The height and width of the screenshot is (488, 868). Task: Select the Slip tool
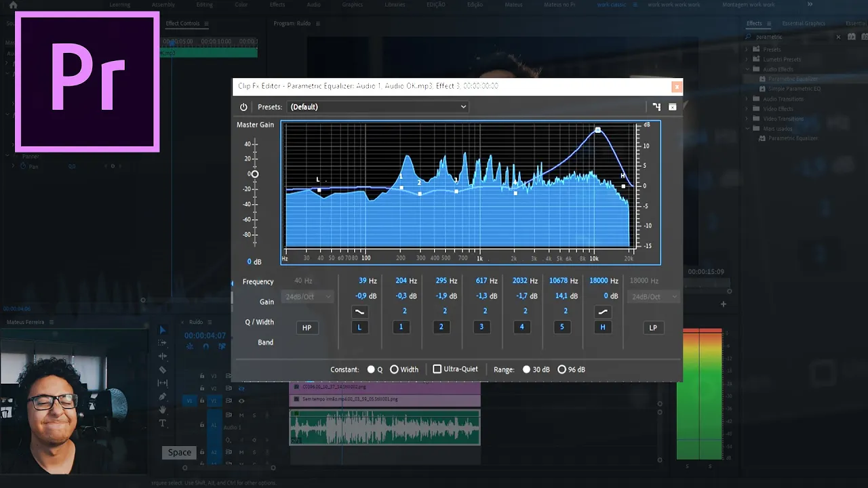click(x=162, y=383)
